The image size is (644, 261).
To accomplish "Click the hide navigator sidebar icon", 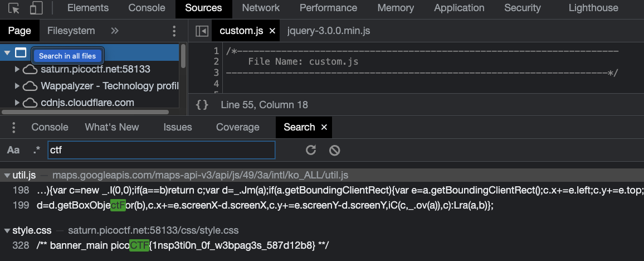I will (x=202, y=31).
